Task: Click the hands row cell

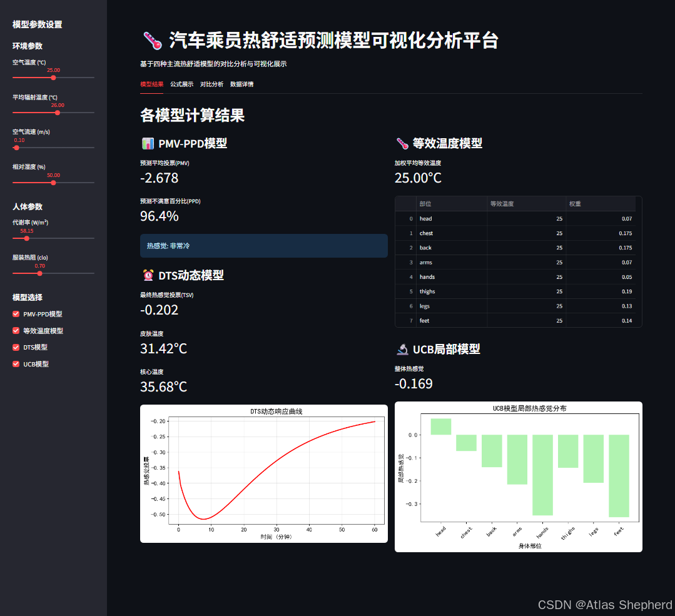Action: point(451,277)
